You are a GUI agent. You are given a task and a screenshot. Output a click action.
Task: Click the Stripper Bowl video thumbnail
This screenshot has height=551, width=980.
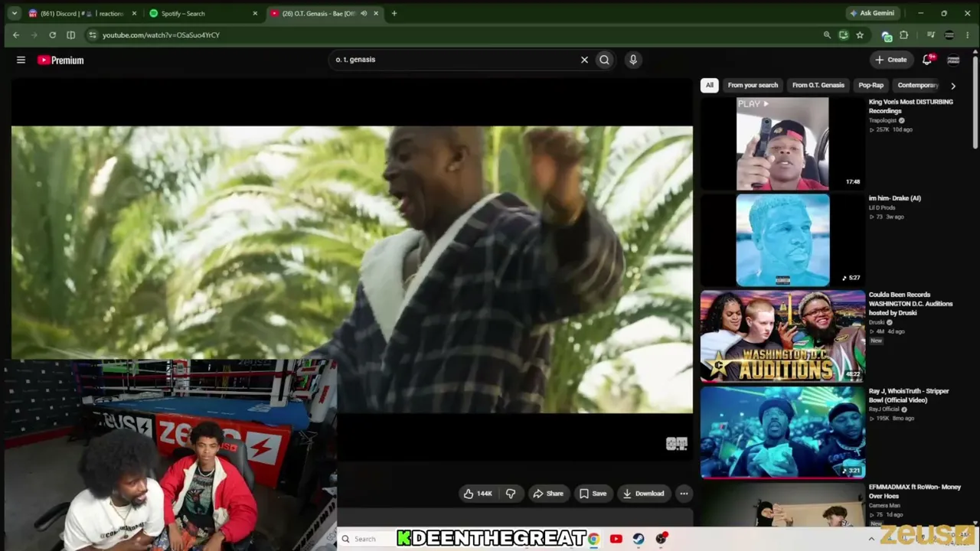(782, 432)
